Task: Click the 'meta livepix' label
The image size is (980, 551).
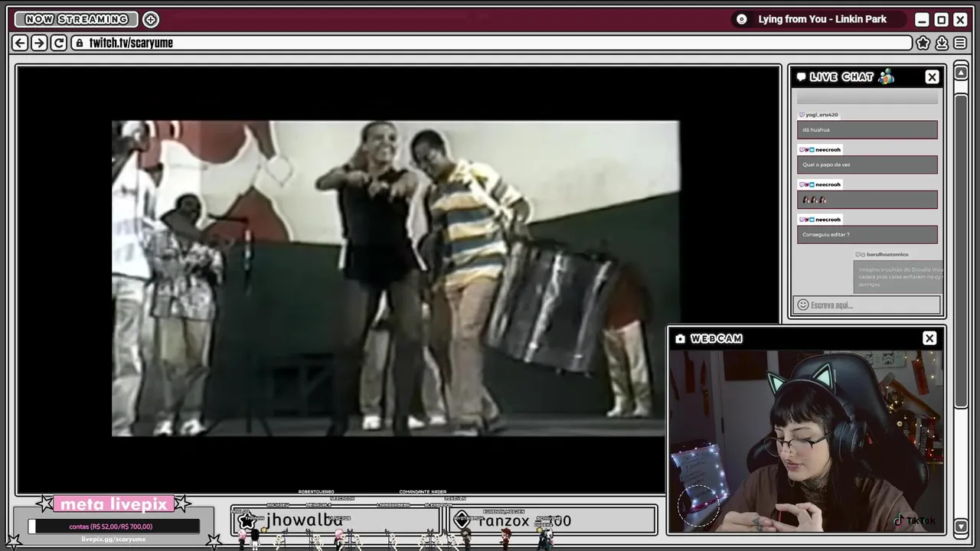Action: click(113, 504)
